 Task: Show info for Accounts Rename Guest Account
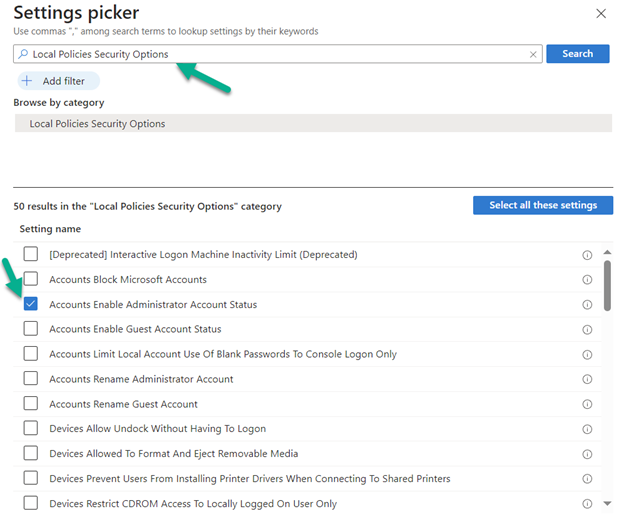[x=587, y=404]
